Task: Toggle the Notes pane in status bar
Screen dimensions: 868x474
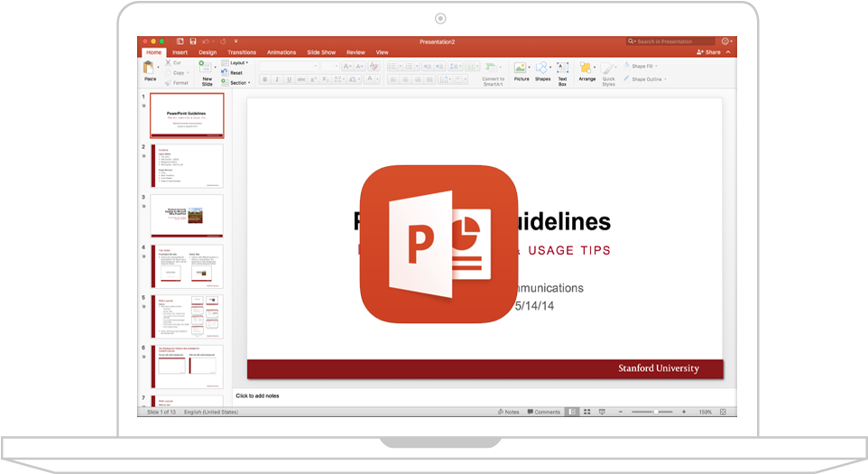Action: tap(508, 412)
